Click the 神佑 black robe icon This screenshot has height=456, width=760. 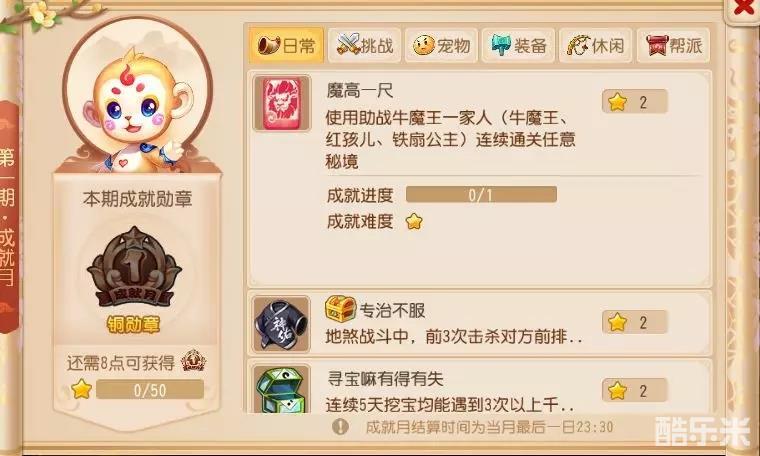(x=282, y=324)
